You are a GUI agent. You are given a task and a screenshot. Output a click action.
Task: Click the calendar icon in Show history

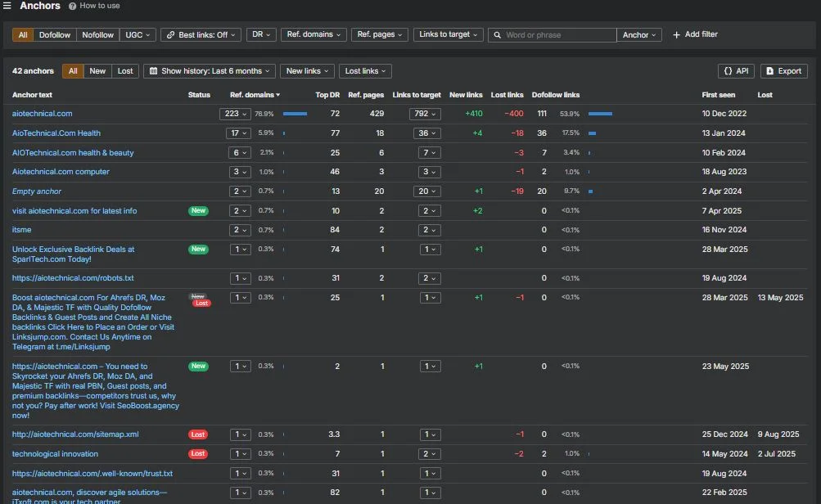point(153,71)
